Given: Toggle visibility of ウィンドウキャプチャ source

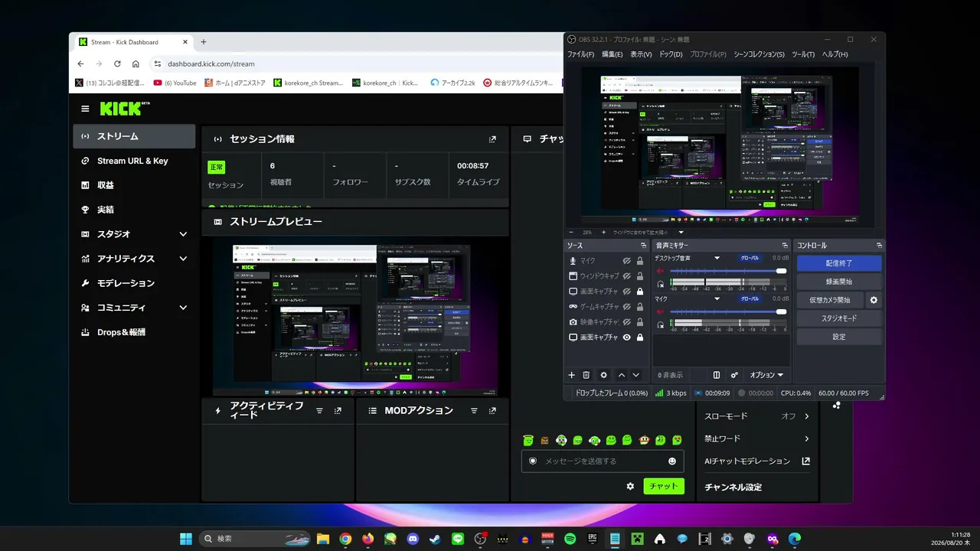Looking at the screenshot, I should pos(626,276).
